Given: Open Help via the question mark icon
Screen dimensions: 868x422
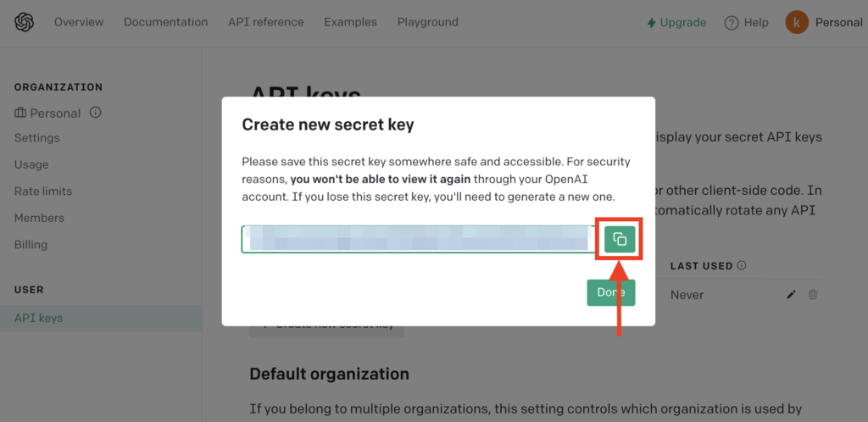Looking at the screenshot, I should click(x=732, y=23).
